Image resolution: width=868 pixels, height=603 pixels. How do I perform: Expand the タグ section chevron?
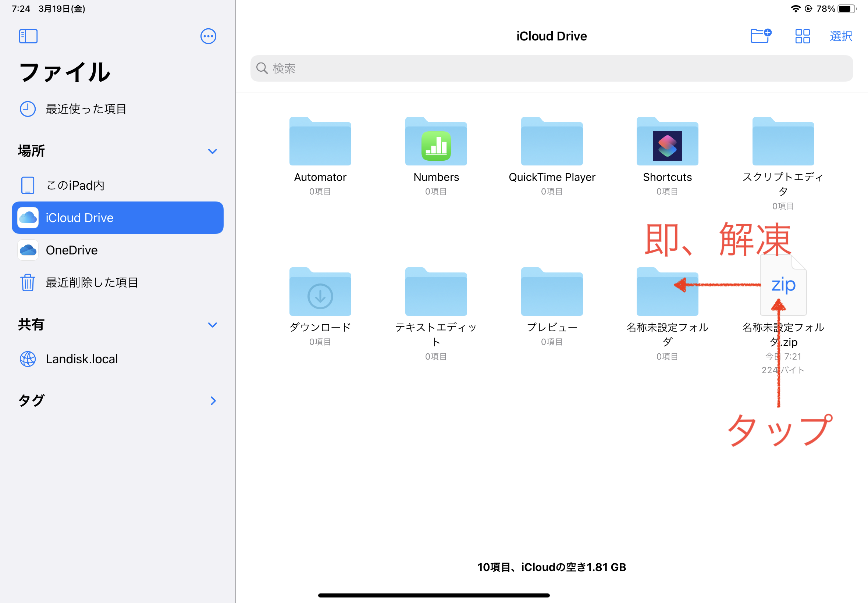pos(213,400)
